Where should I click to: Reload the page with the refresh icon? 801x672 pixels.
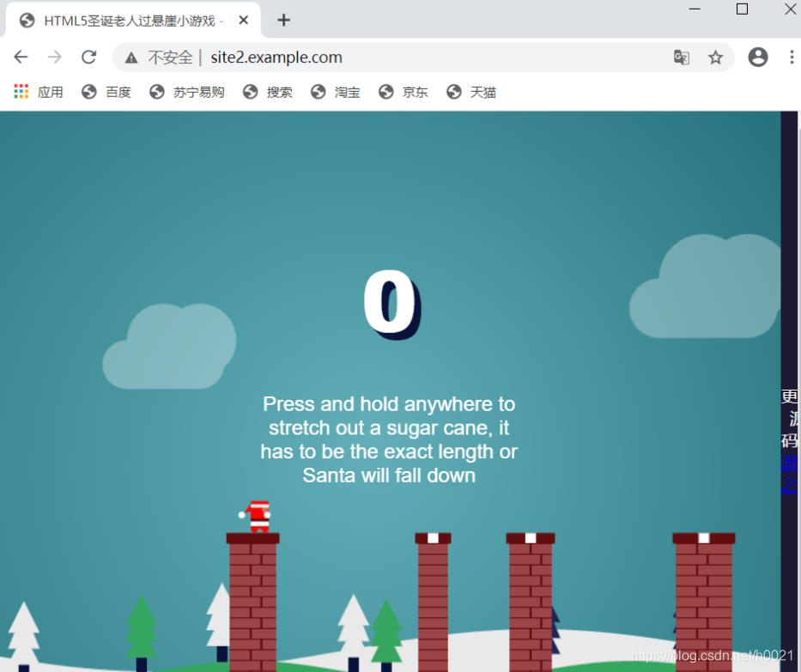[x=89, y=58]
